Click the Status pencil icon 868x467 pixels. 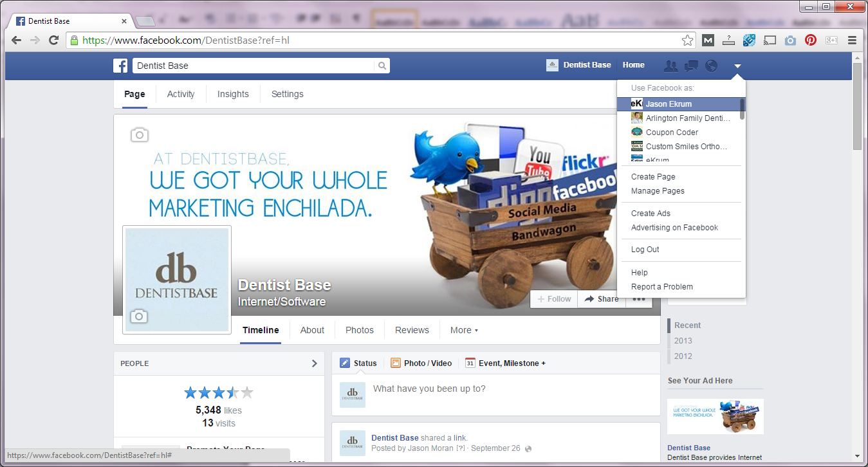click(x=344, y=363)
